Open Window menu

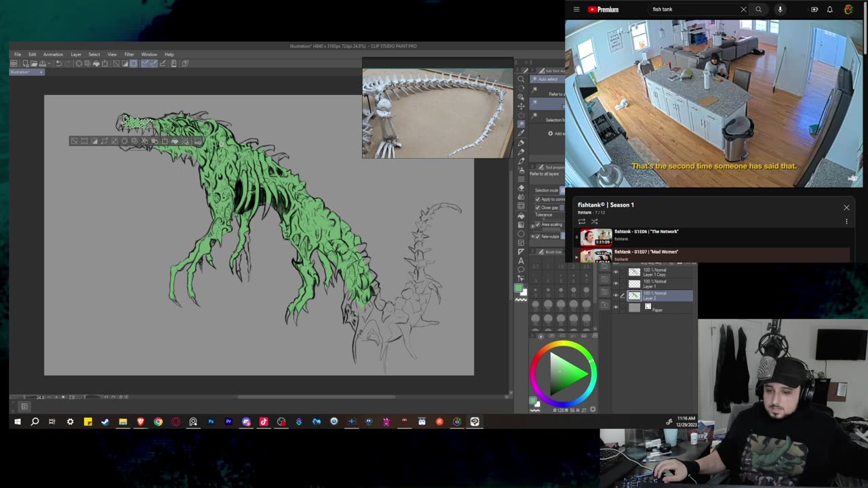tap(149, 54)
